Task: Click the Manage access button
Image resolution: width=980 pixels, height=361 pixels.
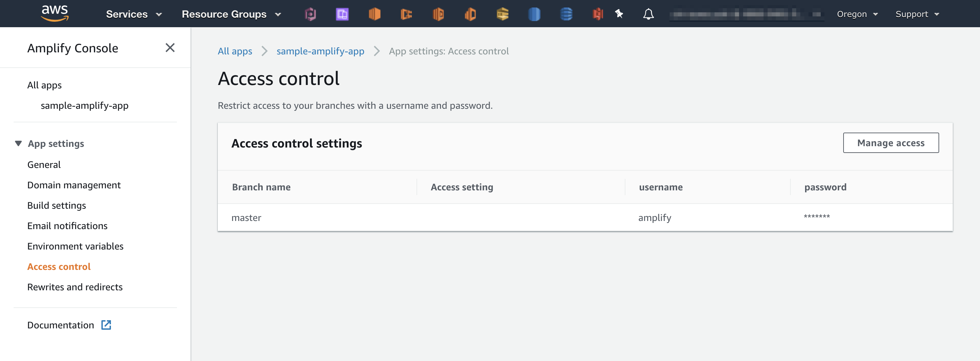Action: point(891,143)
